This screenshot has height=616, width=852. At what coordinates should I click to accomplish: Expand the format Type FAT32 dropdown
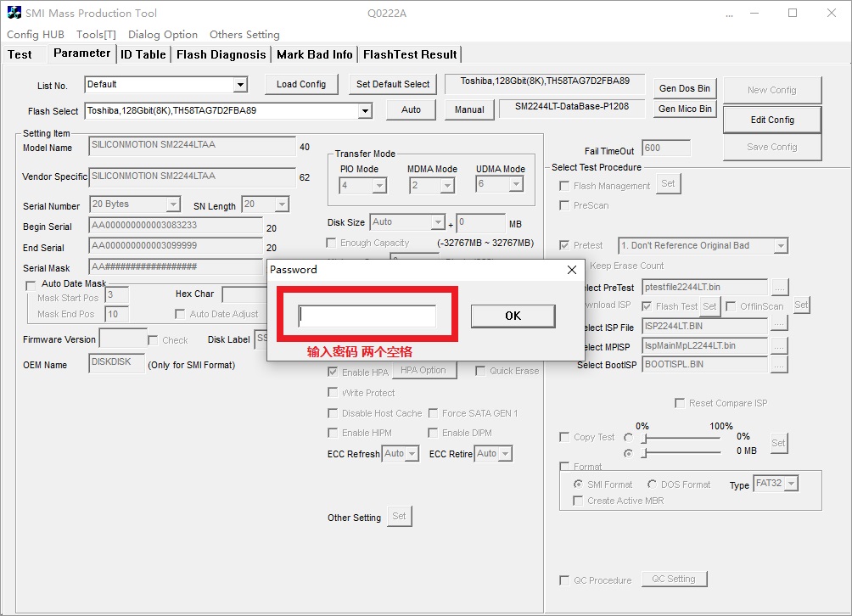(x=791, y=484)
